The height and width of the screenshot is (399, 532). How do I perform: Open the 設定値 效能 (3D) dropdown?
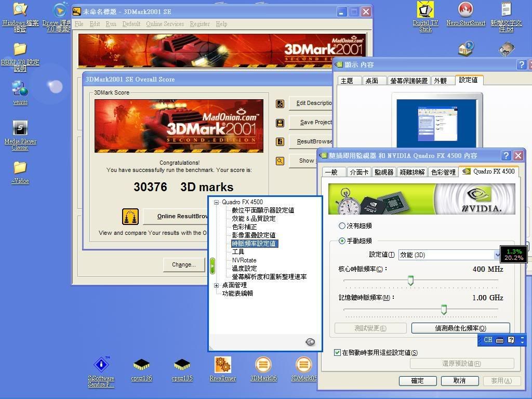click(x=449, y=255)
